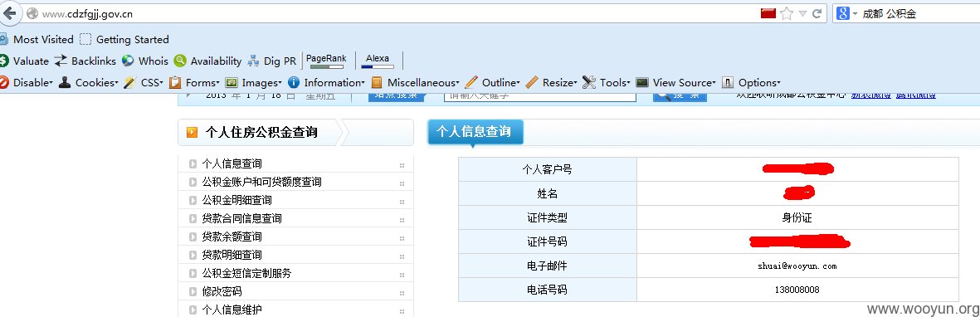Select the 个人信息查询 sidebar link

(232, 163)
